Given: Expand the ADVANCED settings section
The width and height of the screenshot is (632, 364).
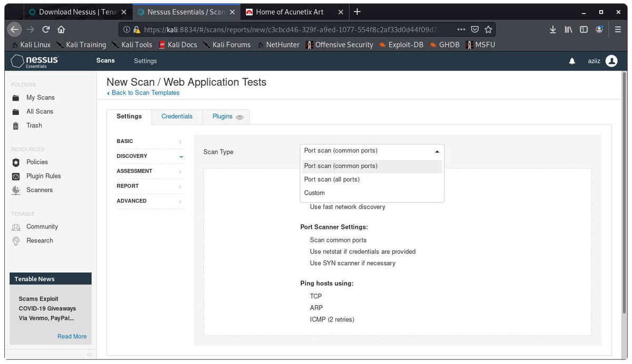Looking at the screenshot, I should (150, 201).
